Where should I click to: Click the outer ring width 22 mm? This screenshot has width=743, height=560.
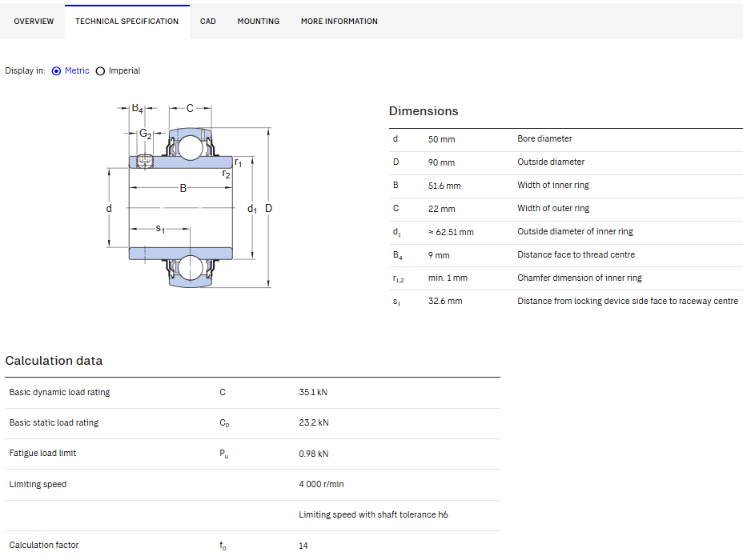point(442,209)
